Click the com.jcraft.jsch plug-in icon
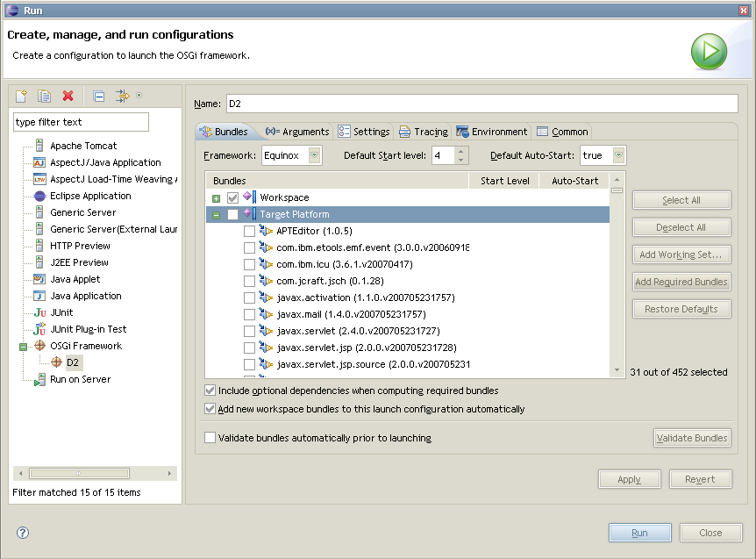The height and width of the screenshot is (559, 756). 266,281
